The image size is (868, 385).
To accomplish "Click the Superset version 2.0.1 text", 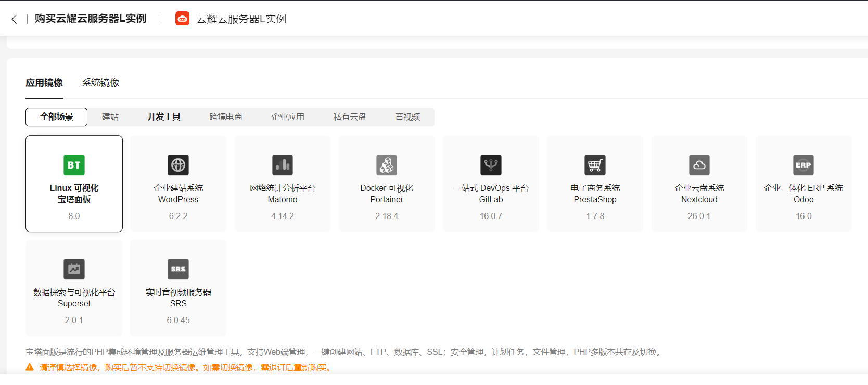I will pos(74,320).
